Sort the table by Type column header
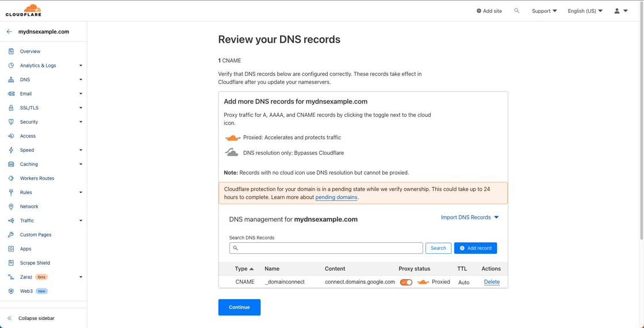 (244, 268)
